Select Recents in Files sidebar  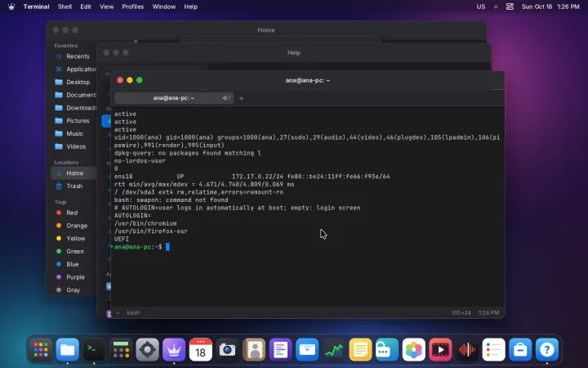(x=73, y=56)
